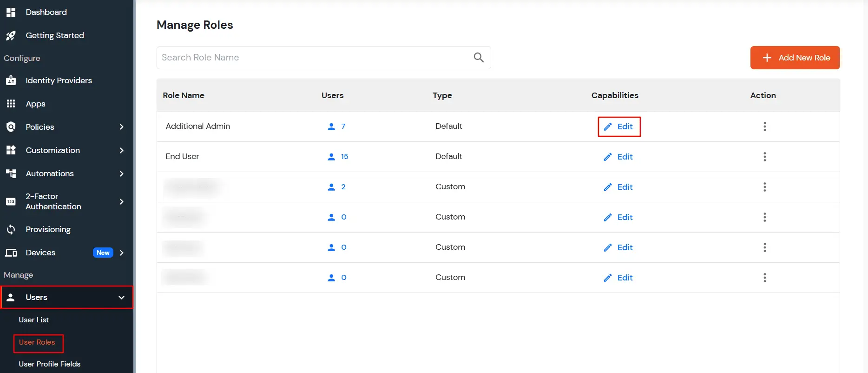Open User Profile Fields submenu item

tap(50, 364)
